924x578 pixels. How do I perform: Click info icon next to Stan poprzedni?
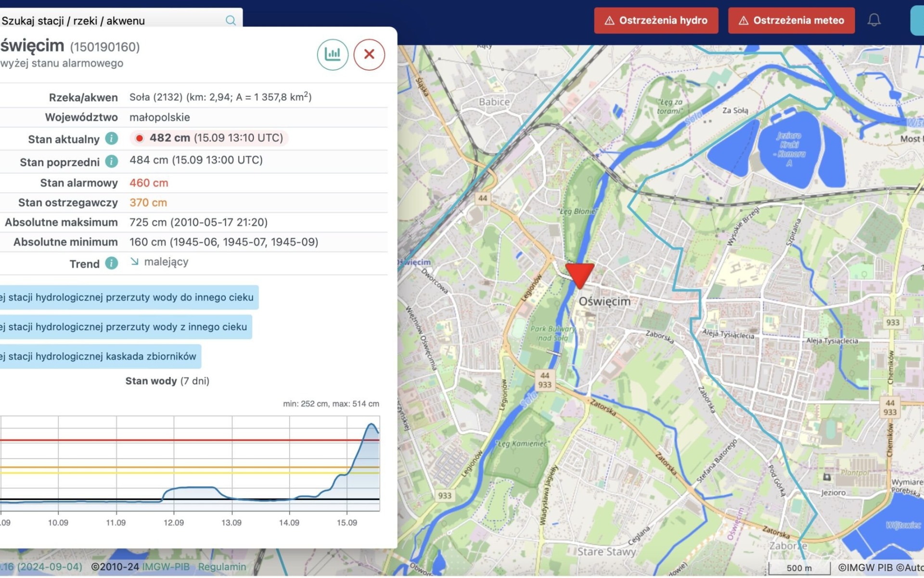(112, 162)
